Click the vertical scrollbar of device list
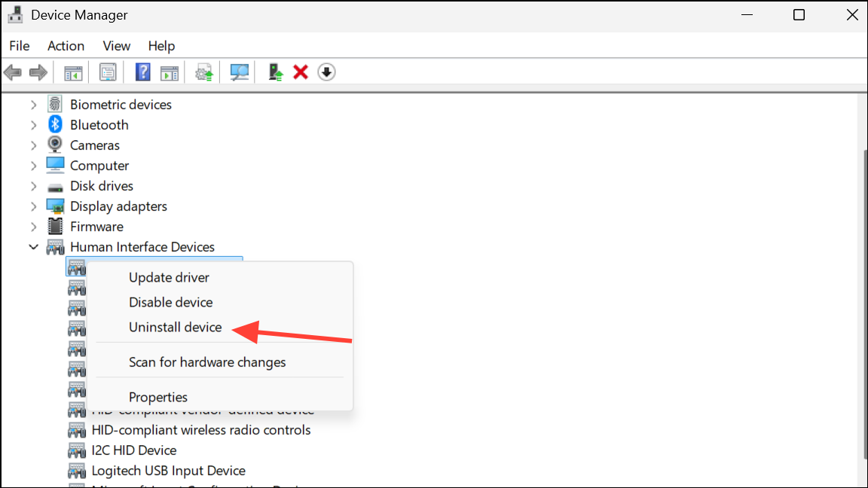 [863, 301]
